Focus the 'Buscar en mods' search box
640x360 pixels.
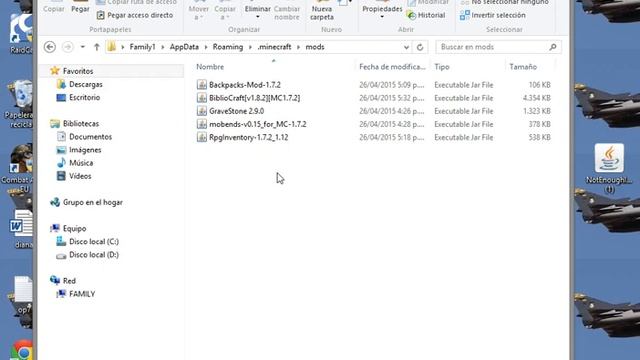point(498,47)
